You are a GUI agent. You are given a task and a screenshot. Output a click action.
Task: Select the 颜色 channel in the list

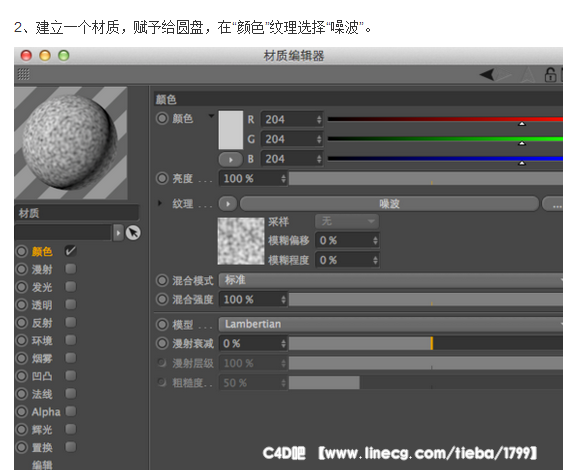(42, 251)
